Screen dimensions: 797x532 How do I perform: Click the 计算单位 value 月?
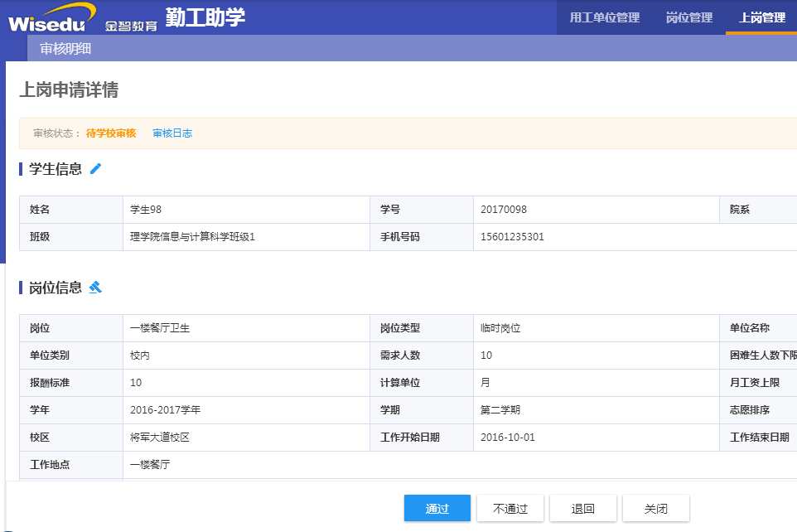485,383
